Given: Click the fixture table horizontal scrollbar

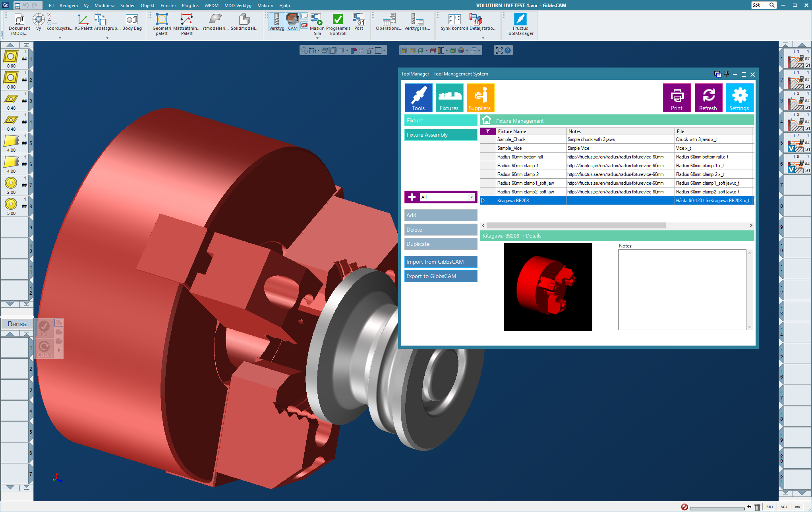Looking at the screenshot, I should point(576,225).
